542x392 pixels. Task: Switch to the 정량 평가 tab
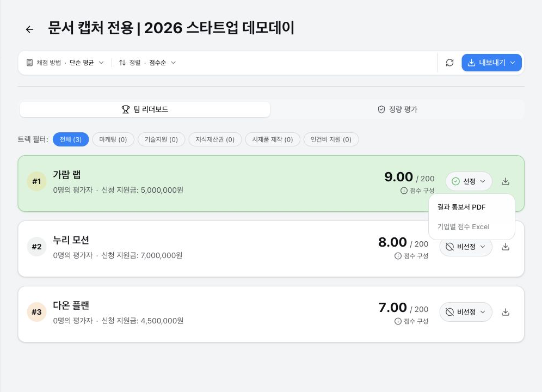(x=397, y=109)
